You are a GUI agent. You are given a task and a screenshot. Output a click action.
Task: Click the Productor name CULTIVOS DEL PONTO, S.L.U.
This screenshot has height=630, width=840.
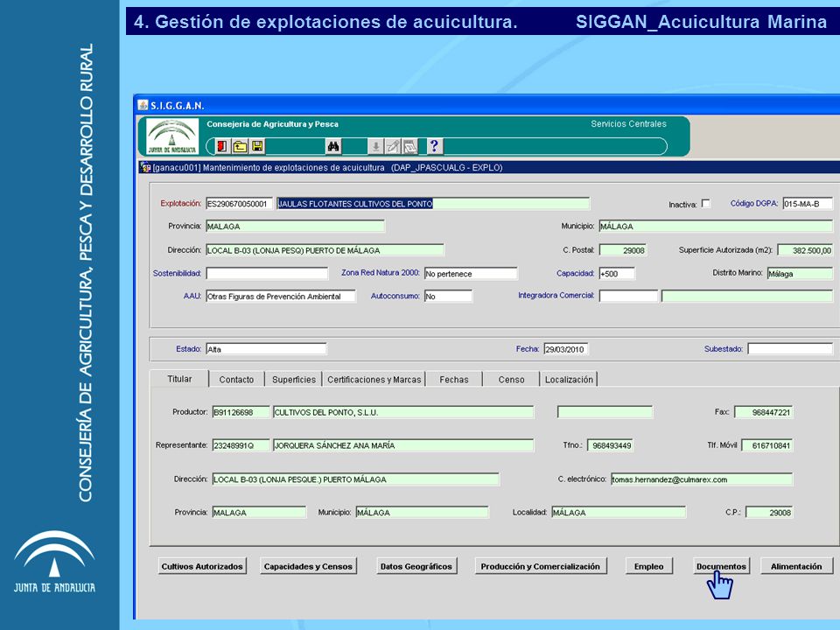(x=403, y=412)
